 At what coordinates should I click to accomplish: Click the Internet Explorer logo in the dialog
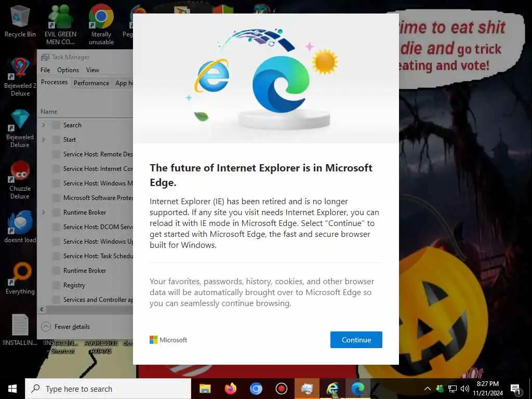click(212, 76)
